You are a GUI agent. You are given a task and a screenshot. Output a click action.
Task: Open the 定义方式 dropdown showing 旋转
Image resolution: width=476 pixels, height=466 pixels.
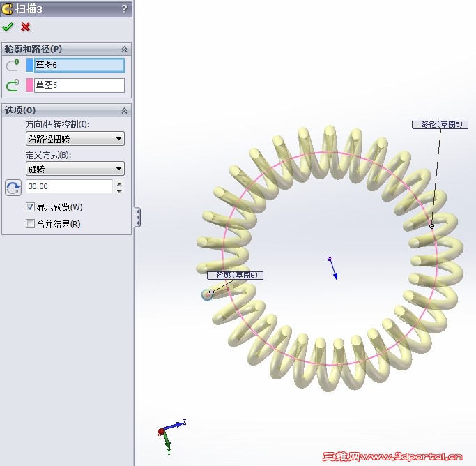[75, 168]
